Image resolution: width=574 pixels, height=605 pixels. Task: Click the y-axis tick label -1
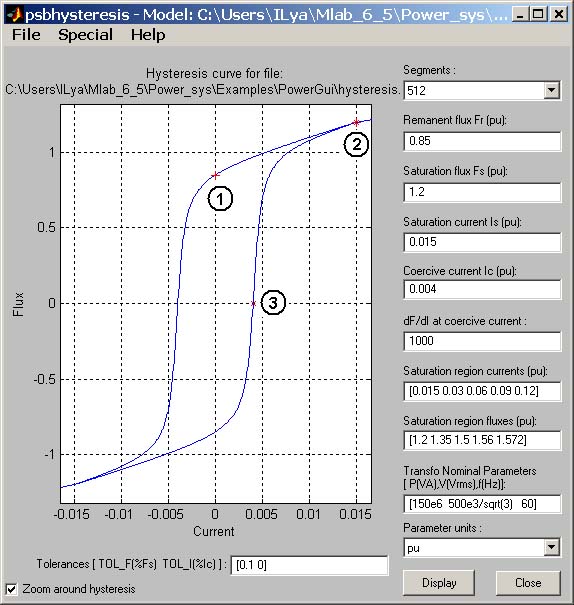tap(49, 454)
